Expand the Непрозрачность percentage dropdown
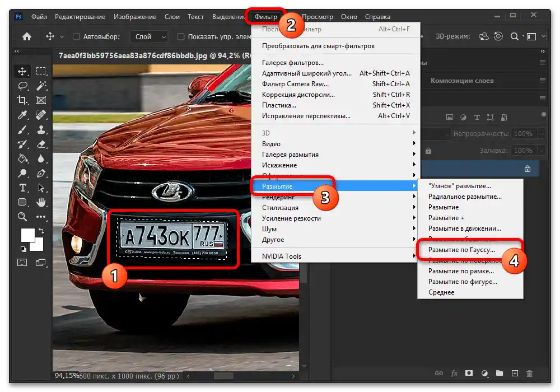The image size is (560, 392). (541, 134)
